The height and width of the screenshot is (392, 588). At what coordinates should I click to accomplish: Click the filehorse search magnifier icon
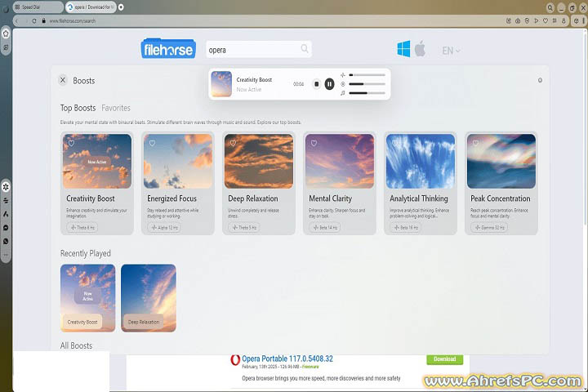point(305,49)
